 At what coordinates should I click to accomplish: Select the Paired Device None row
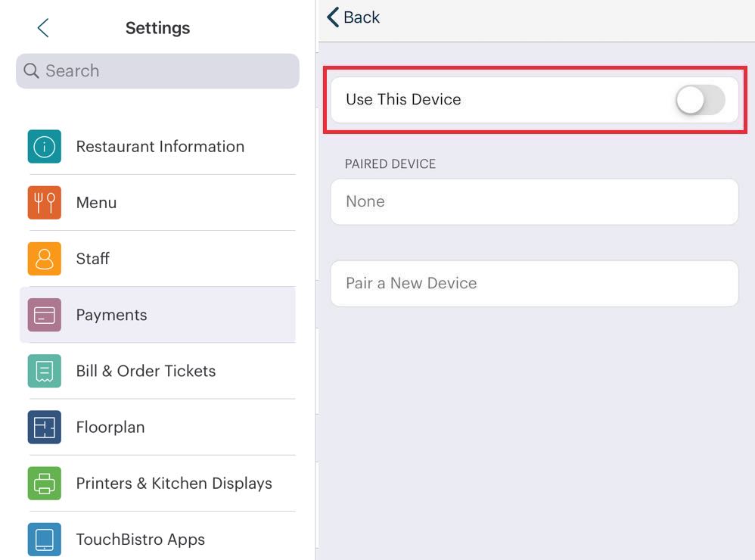(x=534, y=202)
